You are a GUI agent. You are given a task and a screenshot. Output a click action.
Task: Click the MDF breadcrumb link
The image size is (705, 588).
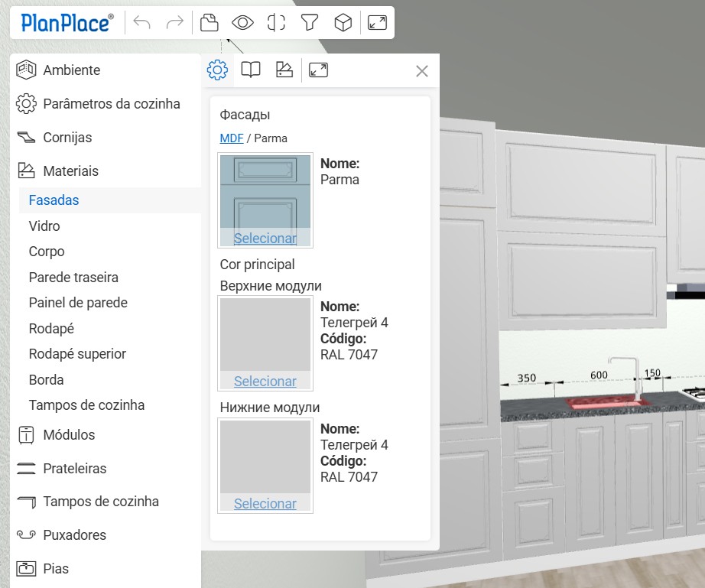pos(232,138)
